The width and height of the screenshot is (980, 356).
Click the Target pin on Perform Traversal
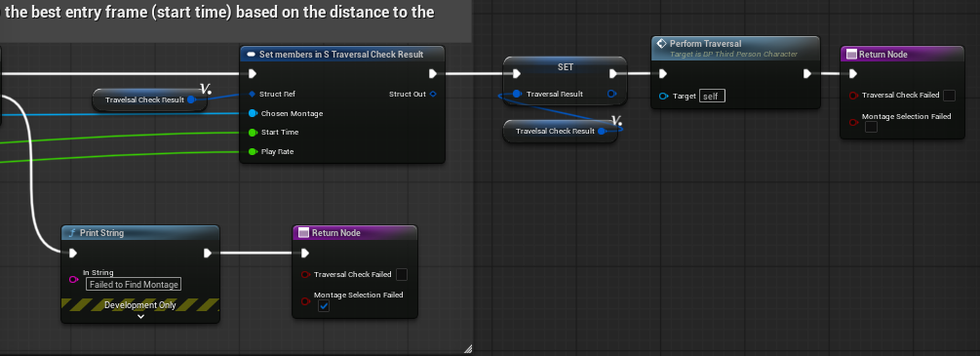(x=663, y=97)
